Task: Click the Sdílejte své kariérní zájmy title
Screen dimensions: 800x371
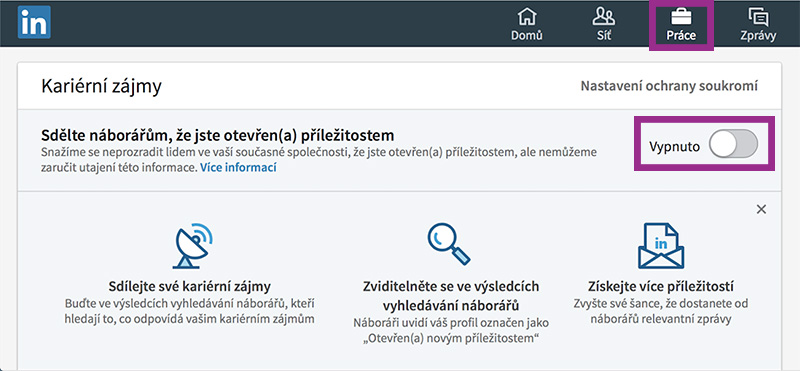Action: [x=190, y=285]
